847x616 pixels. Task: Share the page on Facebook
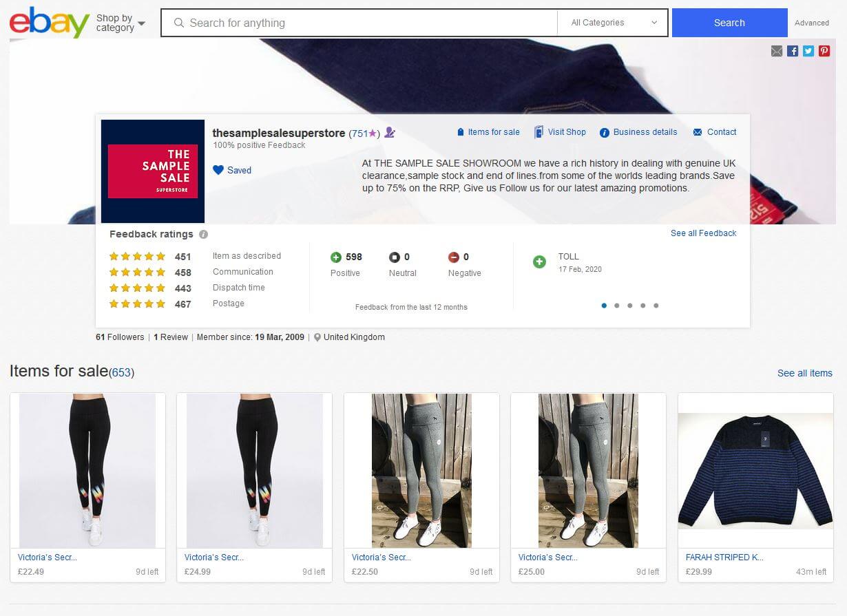coord(793,50)
